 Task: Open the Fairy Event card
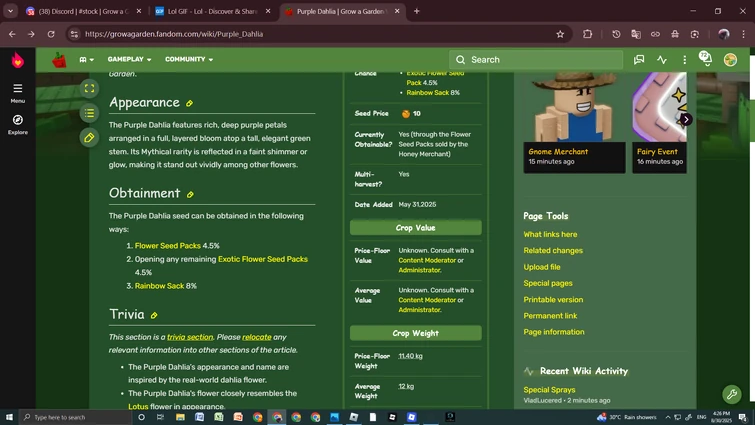click(659, 123)
